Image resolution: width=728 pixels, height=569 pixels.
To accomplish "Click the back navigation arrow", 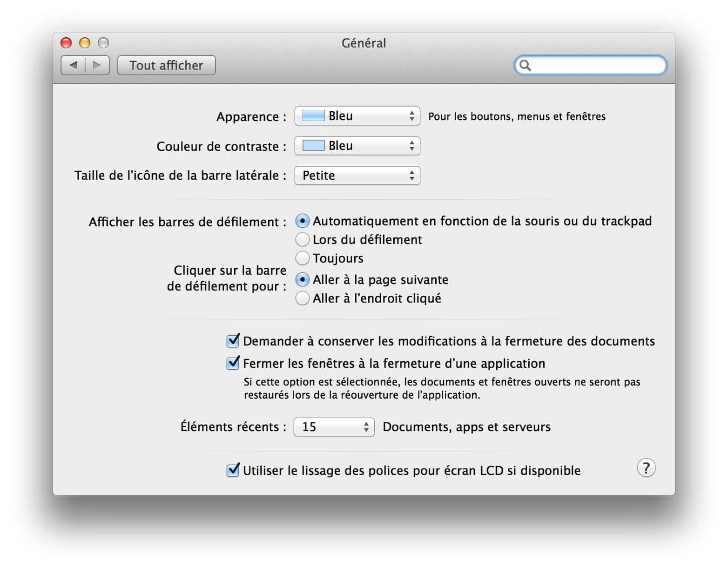I will coord(74,65).
